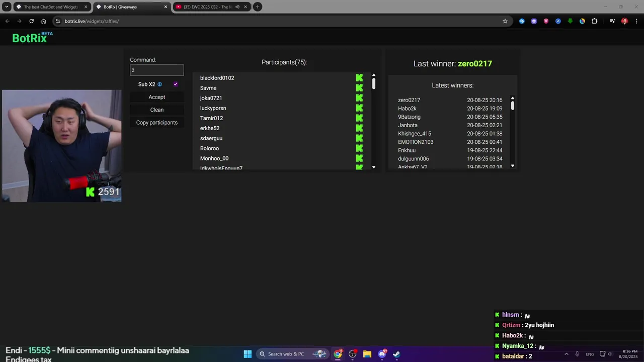Image resolution: width=644 pixels, height=362 pixels.
Task: Click the Kick icon next to Tamir012
Action: [x=359, y=118]
